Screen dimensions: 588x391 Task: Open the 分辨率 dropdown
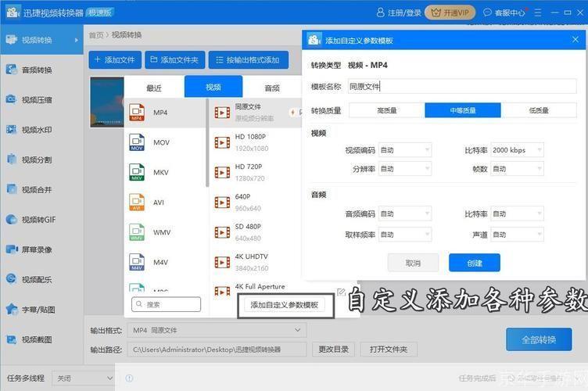point(405,169)
